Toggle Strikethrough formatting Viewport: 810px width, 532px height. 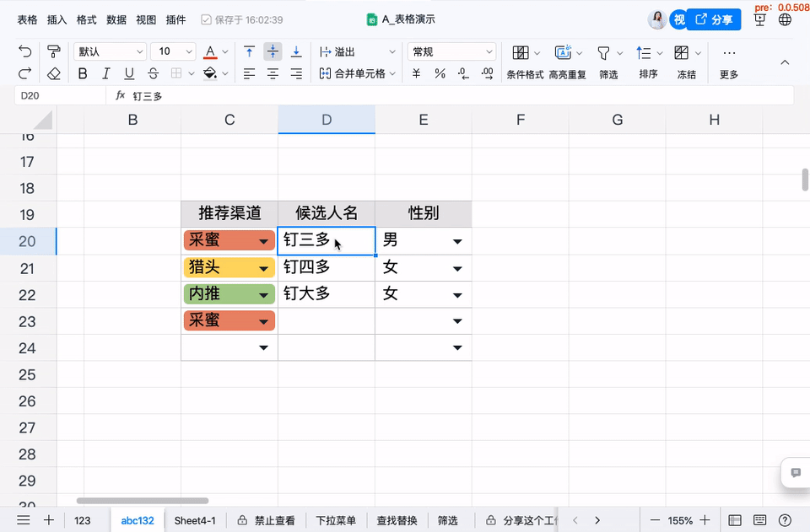click(153, 74)
